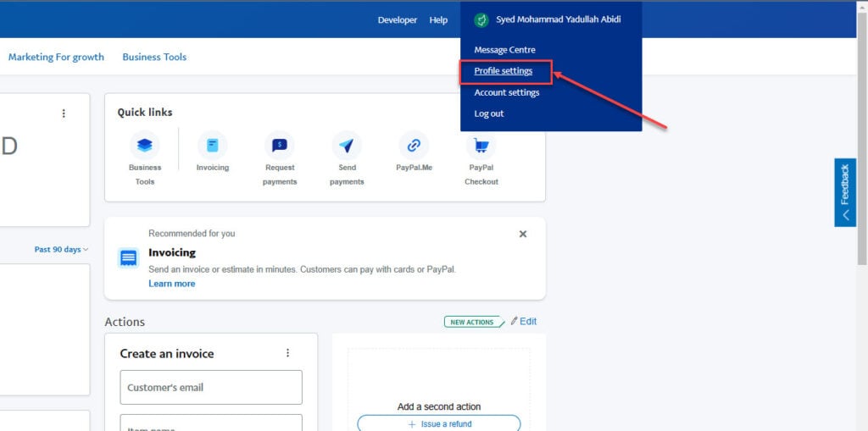This screenshot has height=431, width=868.
Task: Click Learn more under Invoicing
Action: [x=171, y=284]
